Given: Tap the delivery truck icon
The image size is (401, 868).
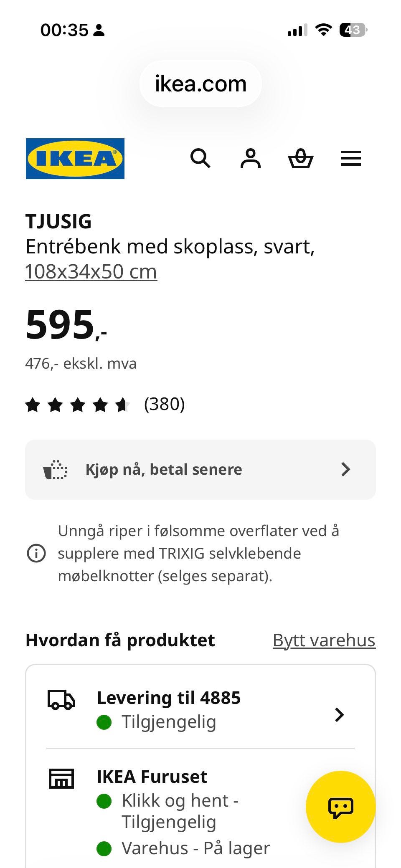Looking at the screenshot, I should coord(61,700).
